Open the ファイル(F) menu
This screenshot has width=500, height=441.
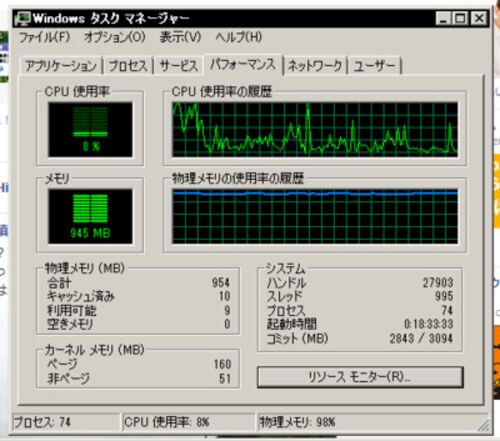[x=44, y=37]
